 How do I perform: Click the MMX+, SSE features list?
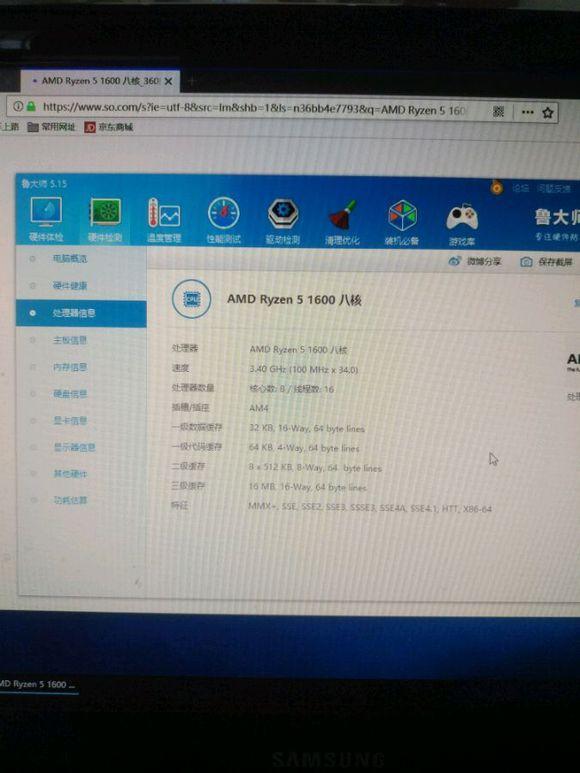pos(370,507)
